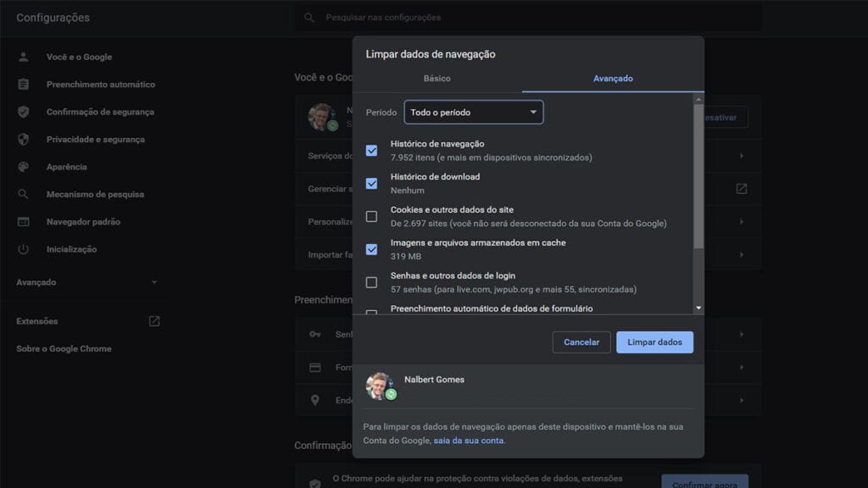Uncheck Histórico de navegação checkbox
Screen dimensions: 868x488
371,151
